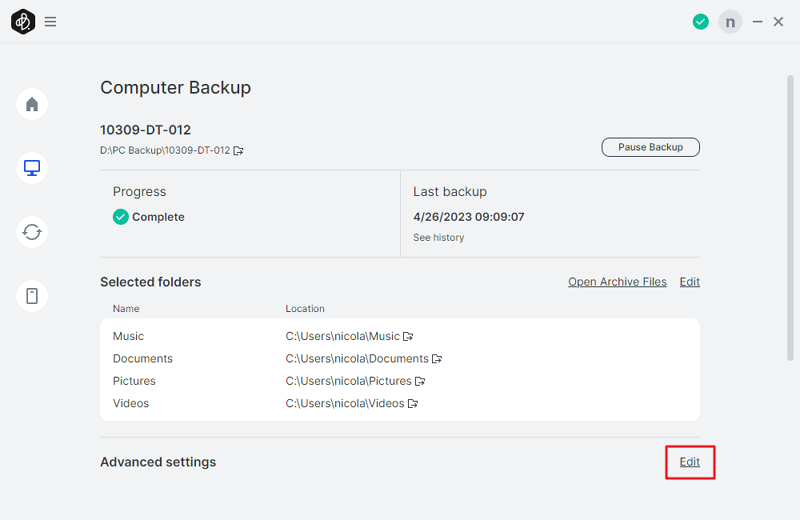Click green Complete check icon

(120, 217)
